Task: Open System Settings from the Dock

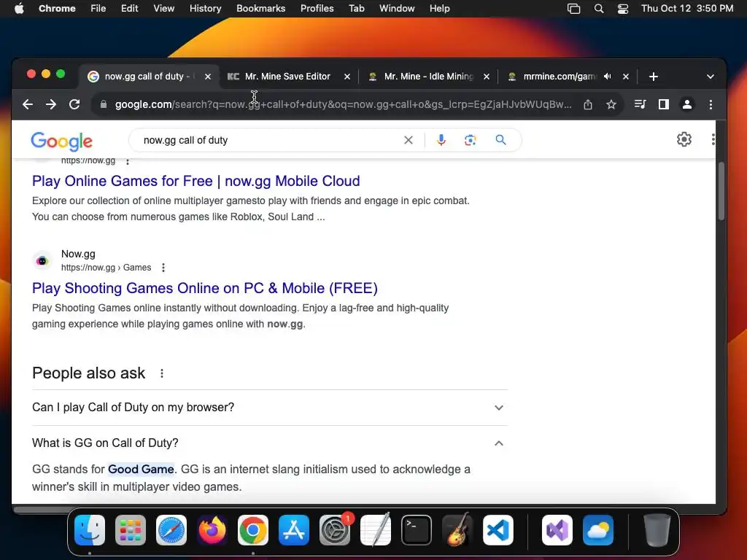Action: [334, 529]
